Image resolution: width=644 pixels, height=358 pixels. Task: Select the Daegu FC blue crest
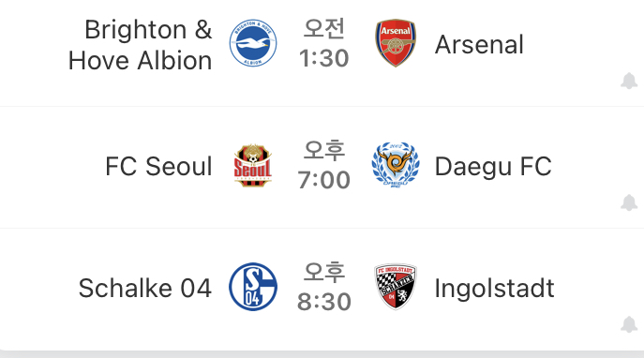click(396, 165)
